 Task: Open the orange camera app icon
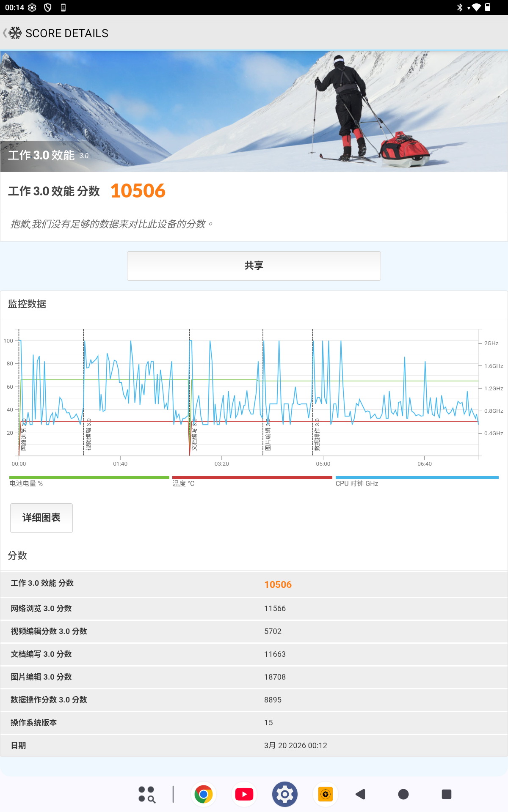pos(325,794)
